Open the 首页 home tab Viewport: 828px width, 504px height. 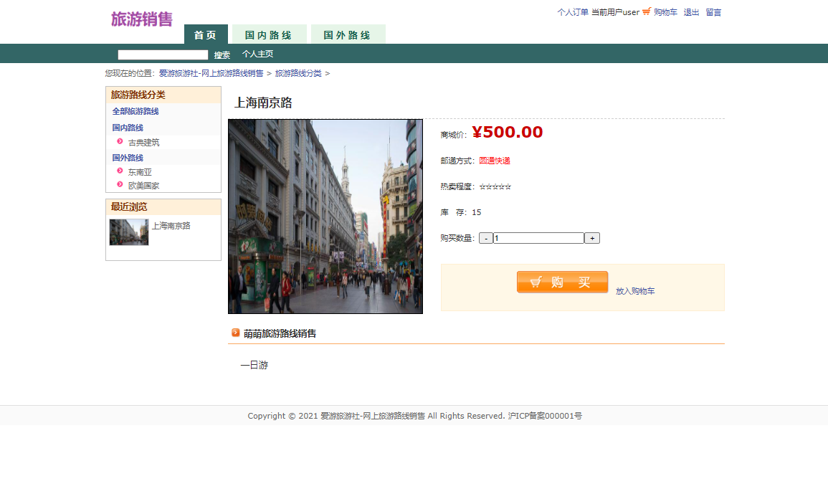[206, 34]
